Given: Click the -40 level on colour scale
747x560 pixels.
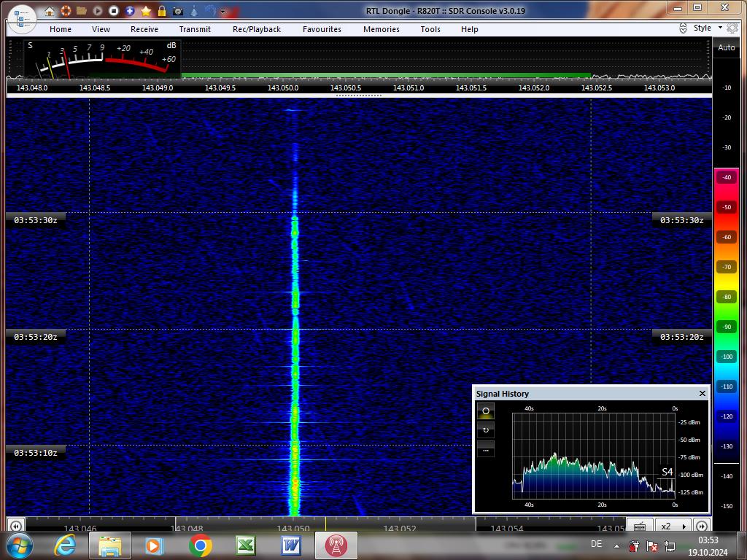Looking at the screenshot, I should [x=727, y=177].
